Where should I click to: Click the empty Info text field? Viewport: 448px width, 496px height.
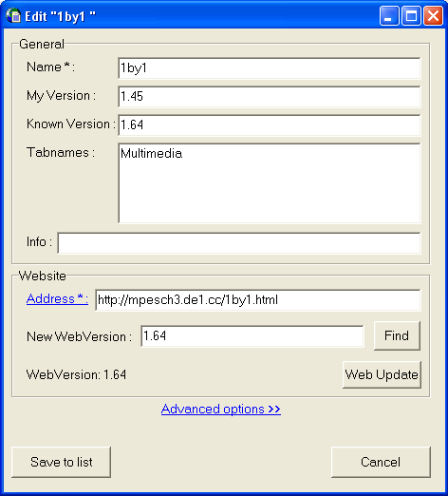coord(239,243)
